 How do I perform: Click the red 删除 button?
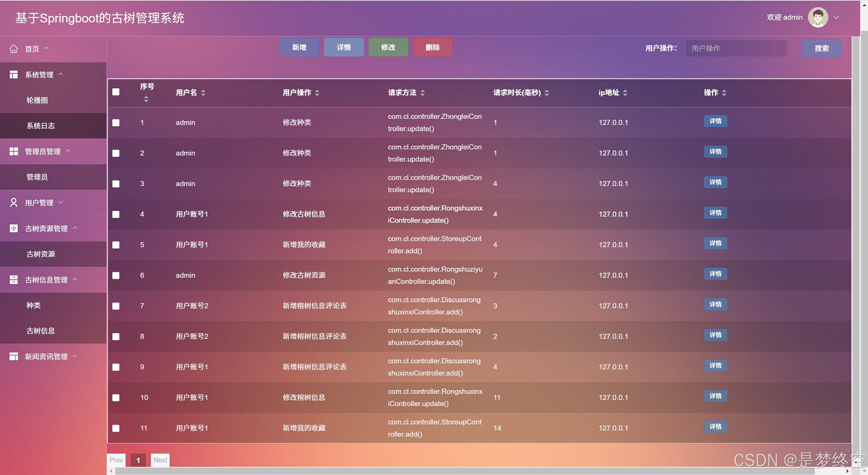click(432, 47)
